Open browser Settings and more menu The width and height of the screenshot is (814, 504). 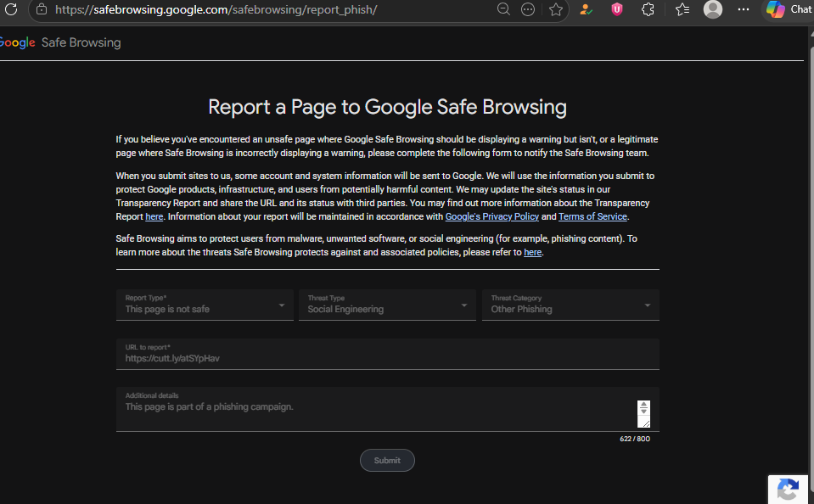(x=744, y=9)
